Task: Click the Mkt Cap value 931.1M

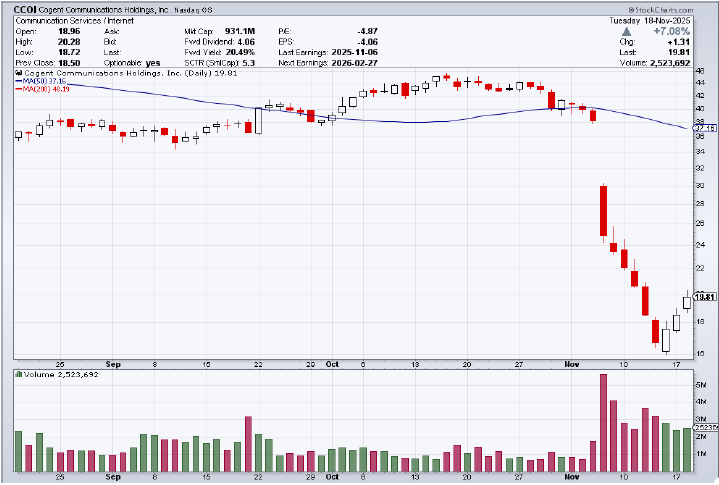Action: (240, 31)
